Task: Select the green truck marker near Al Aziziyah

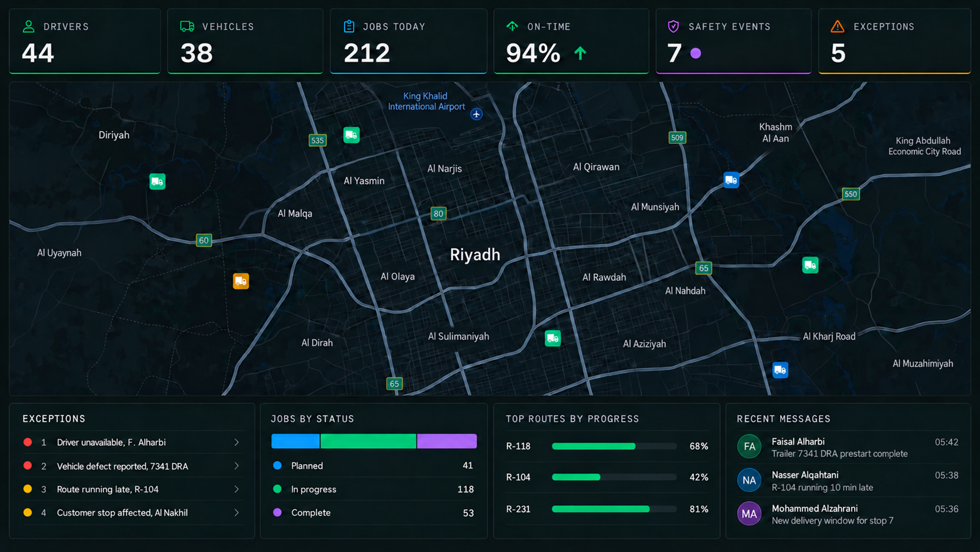Action: coord(553,339)
